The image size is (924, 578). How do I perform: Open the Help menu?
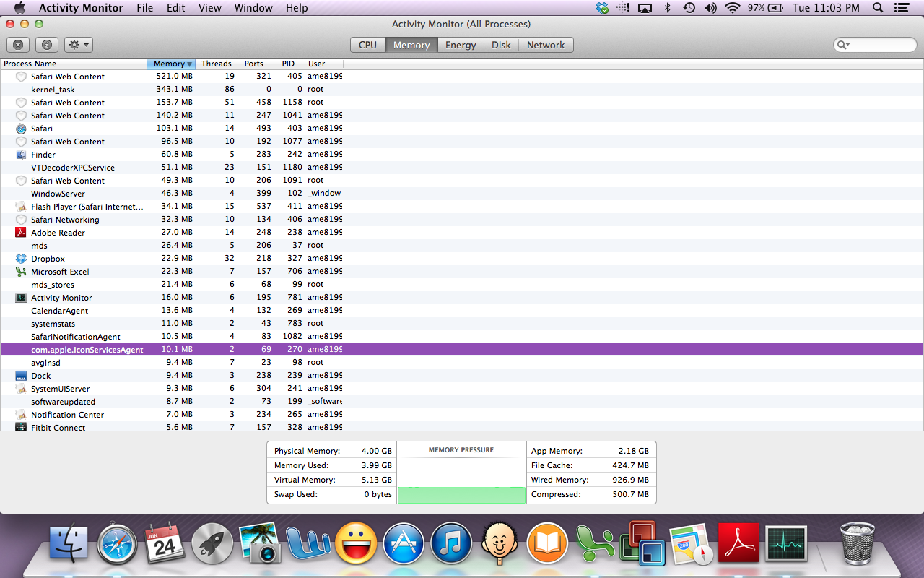(297, 8)
